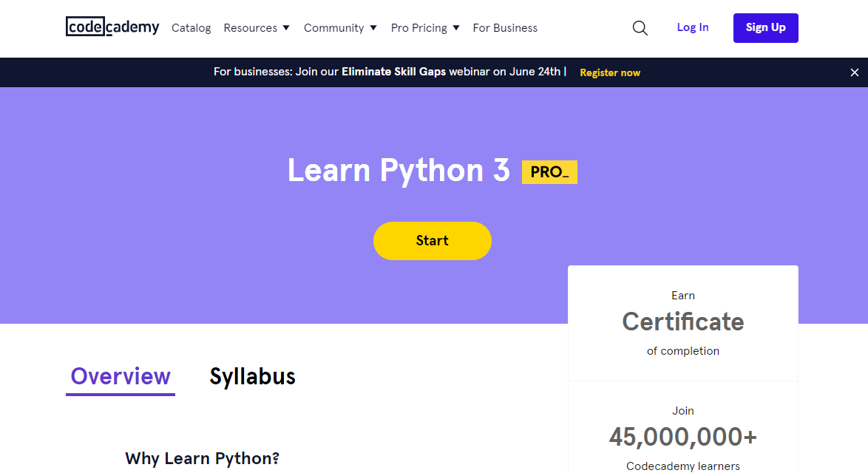Open the Pro Pricing dropdown
The width and height of the screenshot is (868, 473).
click(x=425, y=28)
